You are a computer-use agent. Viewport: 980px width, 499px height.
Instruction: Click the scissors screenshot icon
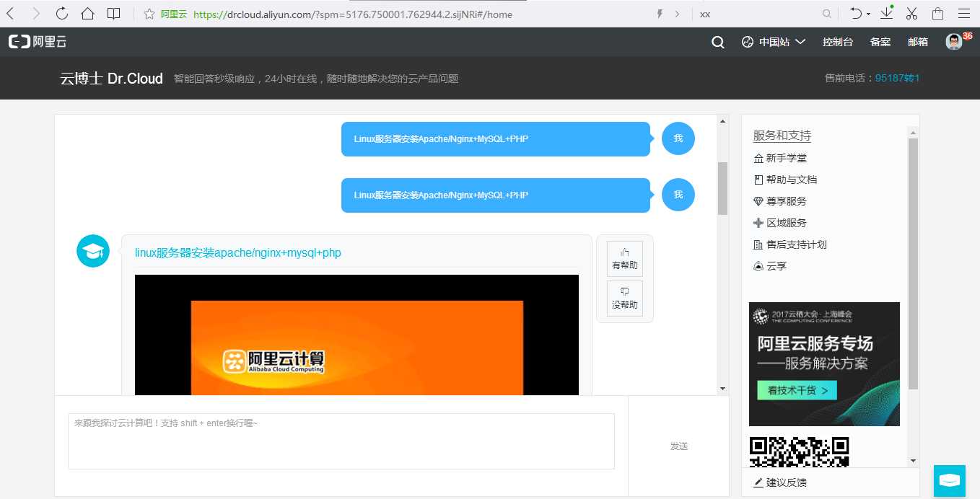pos(912,14)
